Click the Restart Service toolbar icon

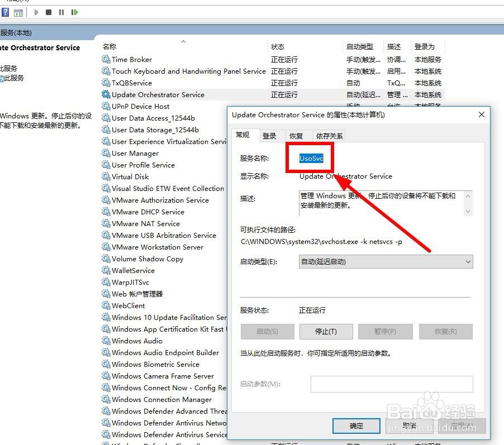74,12
